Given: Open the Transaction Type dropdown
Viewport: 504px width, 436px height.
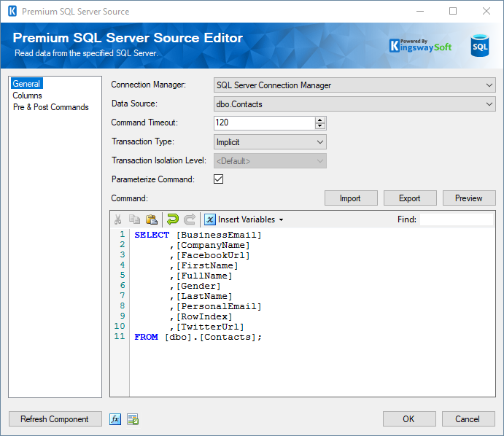Looking at the screenshot, I should point(270,142).
